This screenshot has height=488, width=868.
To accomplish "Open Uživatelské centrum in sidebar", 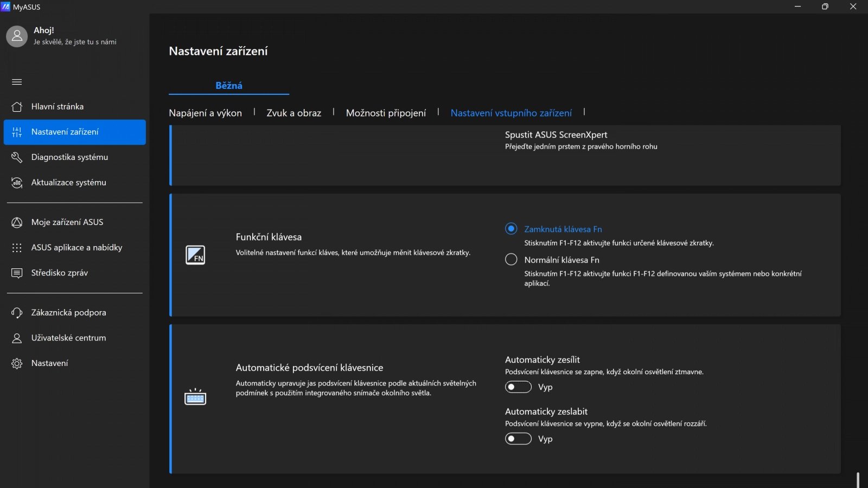I will 68,338.
